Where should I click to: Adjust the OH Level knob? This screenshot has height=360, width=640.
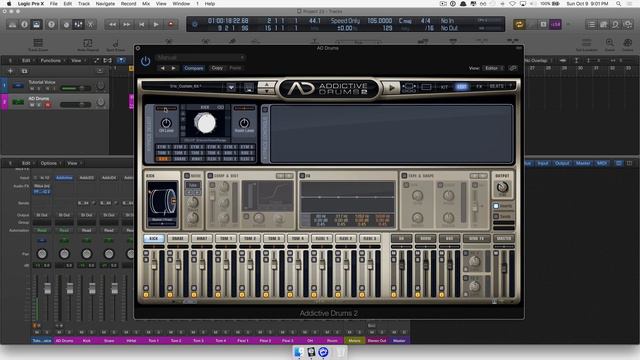[166, 123]
